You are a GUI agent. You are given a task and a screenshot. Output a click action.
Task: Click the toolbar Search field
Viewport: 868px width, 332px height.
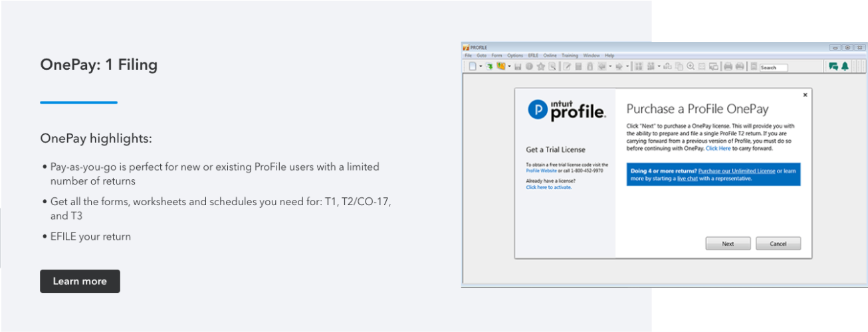point(774,67)
